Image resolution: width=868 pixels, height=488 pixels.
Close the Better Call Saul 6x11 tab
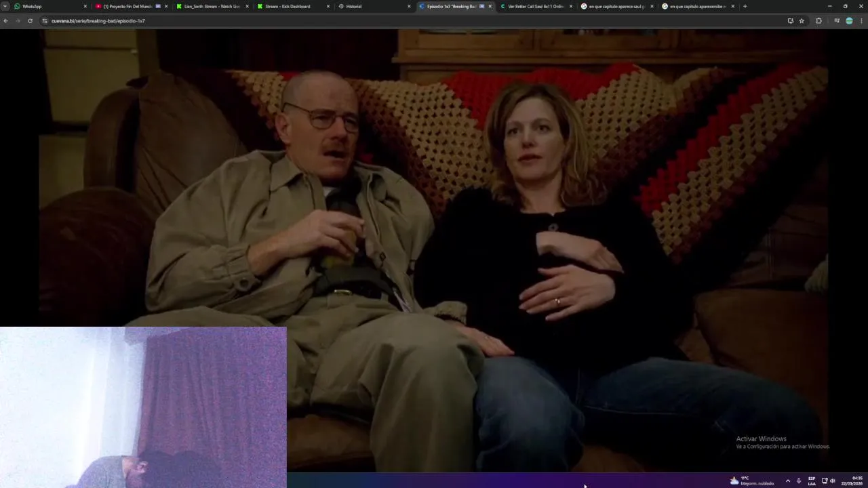(571, 6)
